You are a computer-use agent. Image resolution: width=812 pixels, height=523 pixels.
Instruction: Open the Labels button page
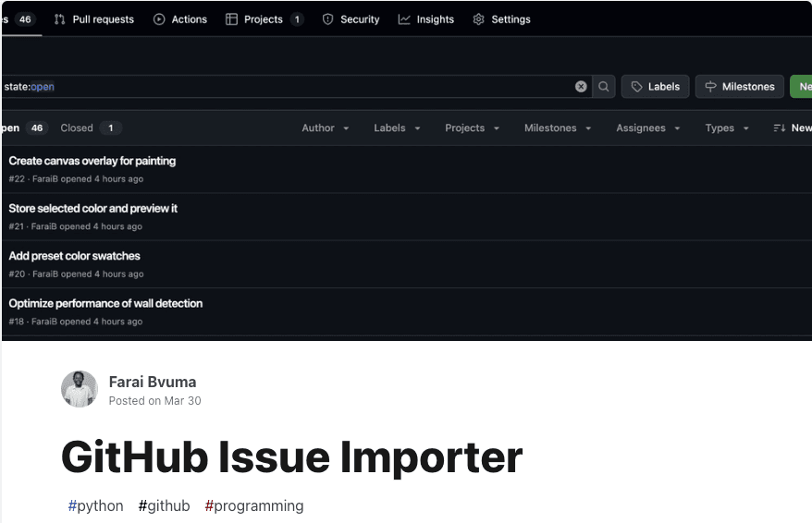655,86
